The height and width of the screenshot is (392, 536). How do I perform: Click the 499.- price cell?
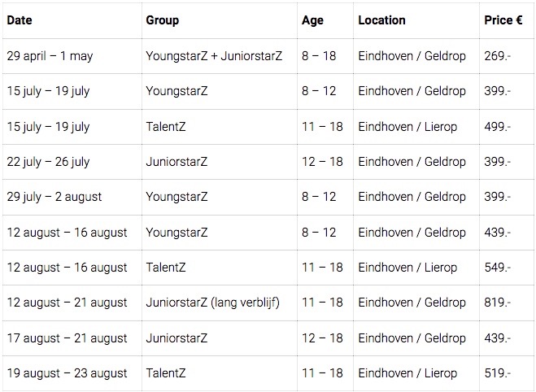[497, 127]
